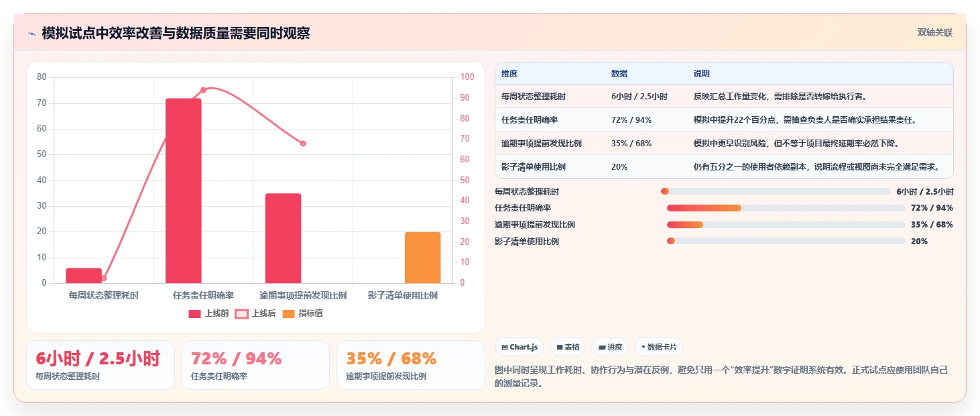The width and height of the screenshot is (980, 416).
Task: Click x-axis label 任务责任明确率
Action: tap(203, 295)
